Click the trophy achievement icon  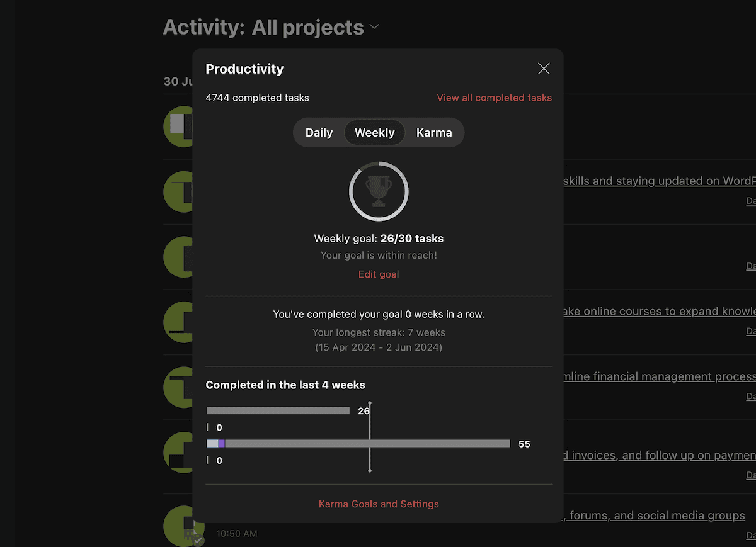378,191
